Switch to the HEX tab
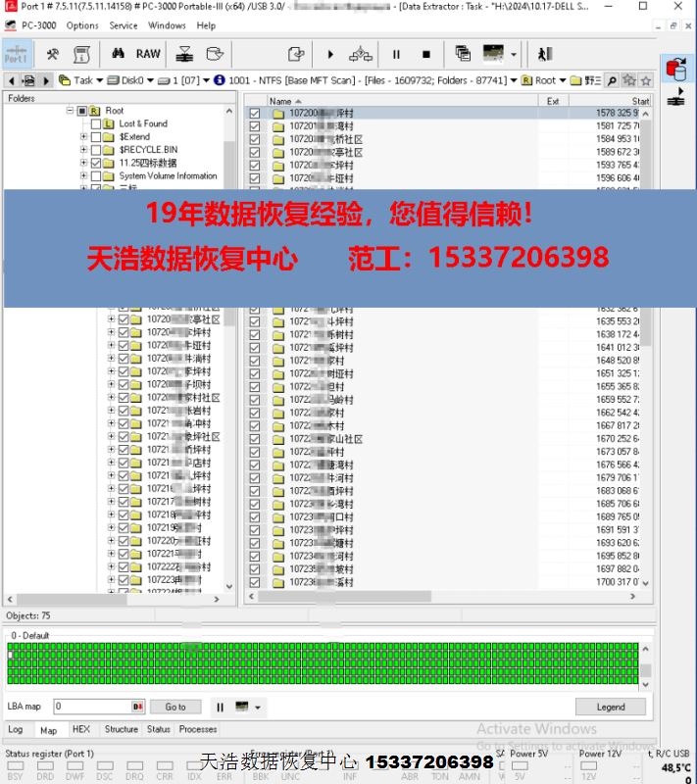Screen dimensions: 697x784 [81, 729]
